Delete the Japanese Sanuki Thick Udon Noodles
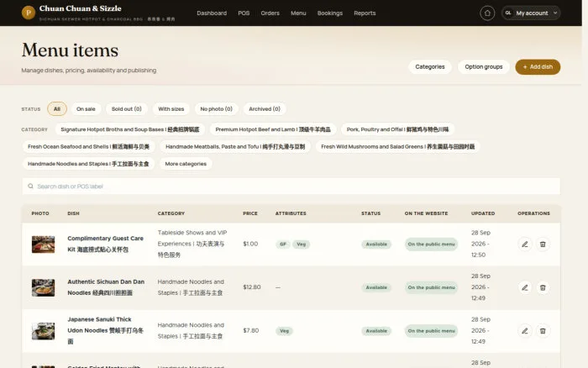Screen dimensions: 588x368 pos(543,331)
